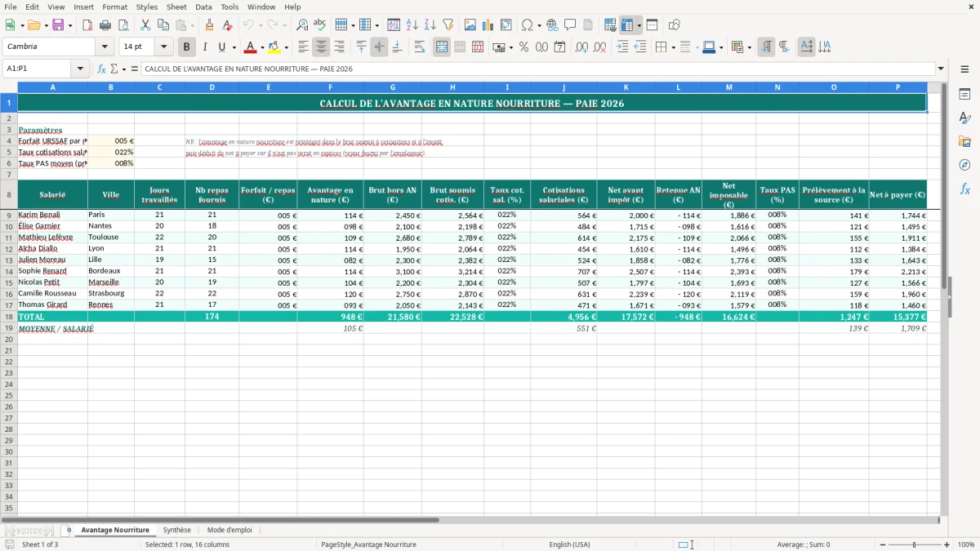980x551 pixels.
Task: Clear direct formatting
Action: (227, 25)
